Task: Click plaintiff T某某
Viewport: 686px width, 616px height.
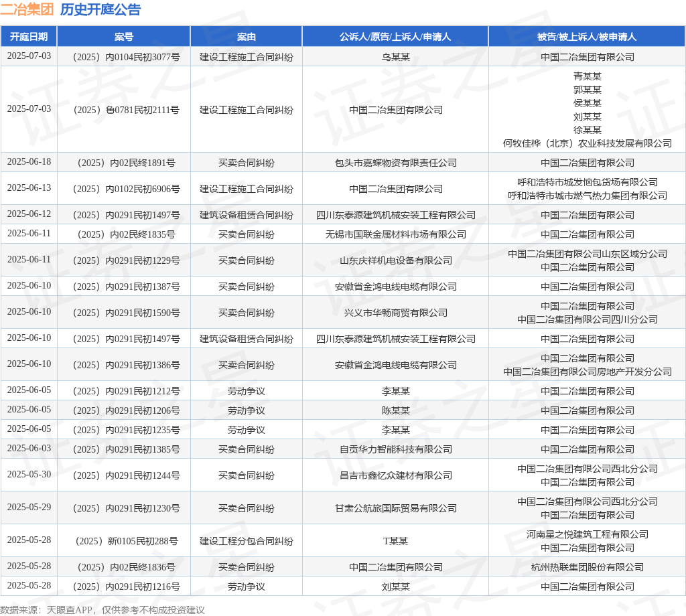Action: 395,541
